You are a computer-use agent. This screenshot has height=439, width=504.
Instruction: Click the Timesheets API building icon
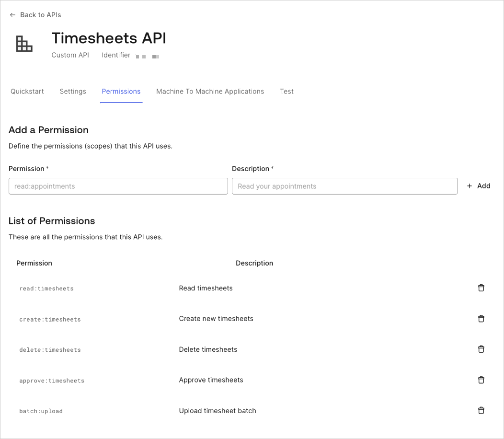click(x=24, y=44)
